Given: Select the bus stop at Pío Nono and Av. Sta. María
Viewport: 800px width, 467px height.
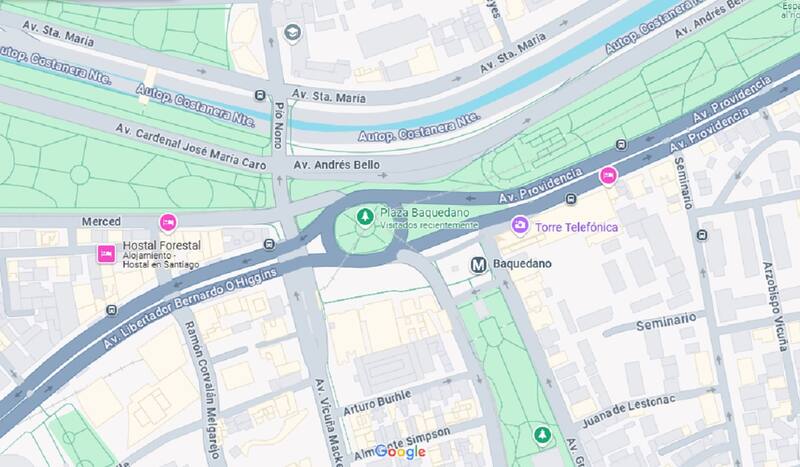Looking at the screenshot, I should 260,95.
